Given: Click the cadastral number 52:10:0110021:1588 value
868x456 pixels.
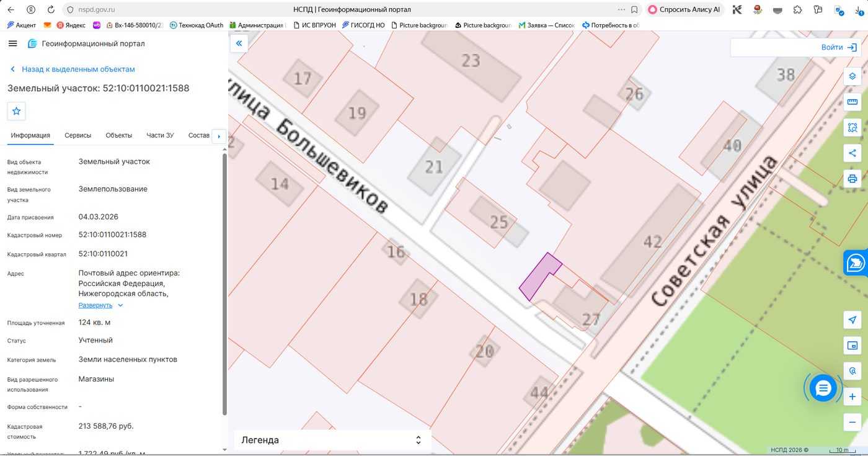Looking at the screenshot, I should pyautogui.click(x=112, y=235).
